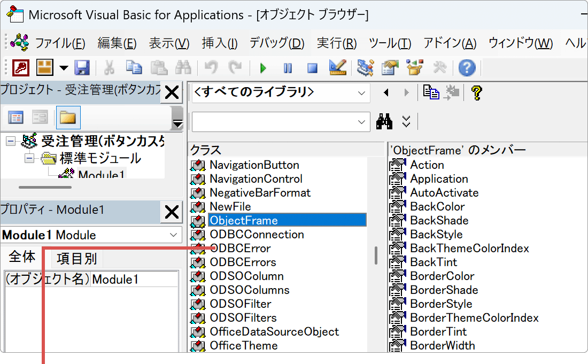Run the macro with the green play icon
Screen dimensions: 588x364
263,68
